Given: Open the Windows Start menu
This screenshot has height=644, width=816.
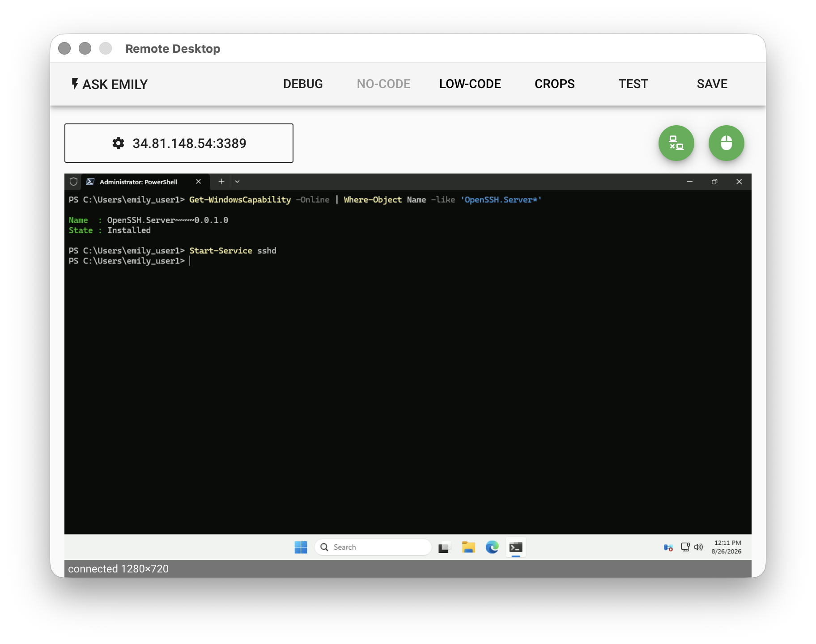Looking at the screenshot, I should (x=301, y=547).
